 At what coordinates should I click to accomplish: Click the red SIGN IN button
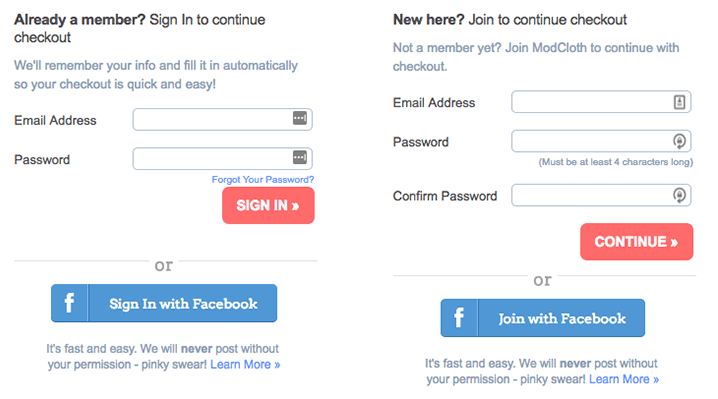click(x=268, y=205)
